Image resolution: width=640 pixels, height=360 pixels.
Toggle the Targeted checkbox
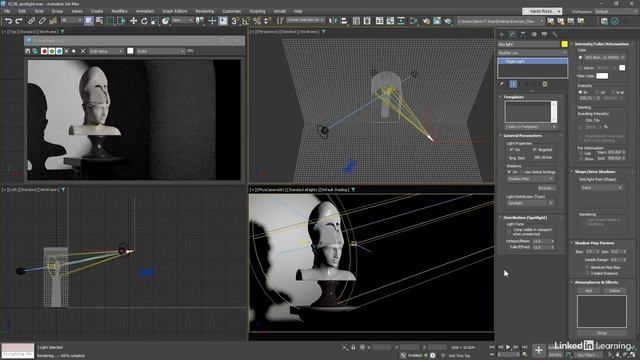[x=534, y=150]
